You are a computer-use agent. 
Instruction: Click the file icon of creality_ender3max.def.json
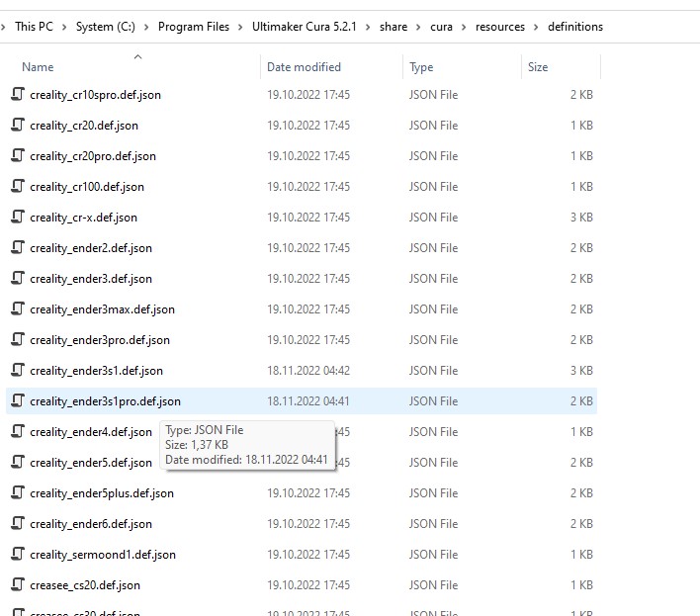pyautogui.click(x=18, y=308)
